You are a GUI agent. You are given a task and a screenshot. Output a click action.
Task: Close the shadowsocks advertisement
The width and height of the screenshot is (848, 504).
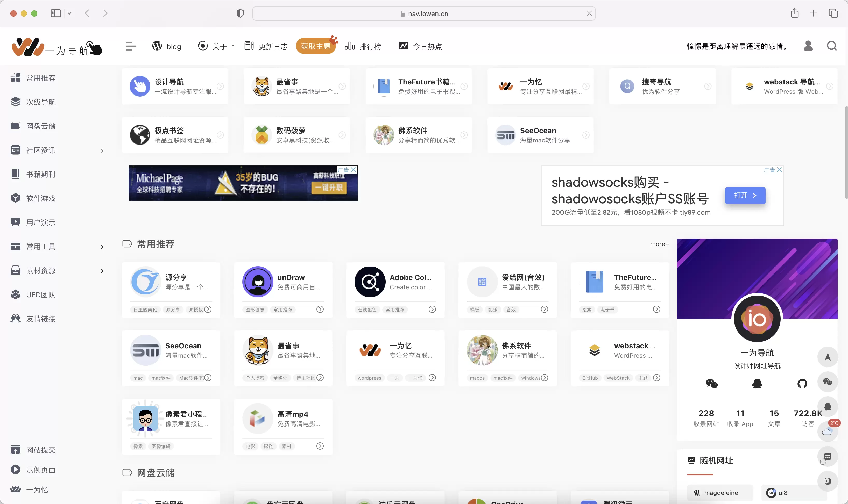click(x=779, y=169)
